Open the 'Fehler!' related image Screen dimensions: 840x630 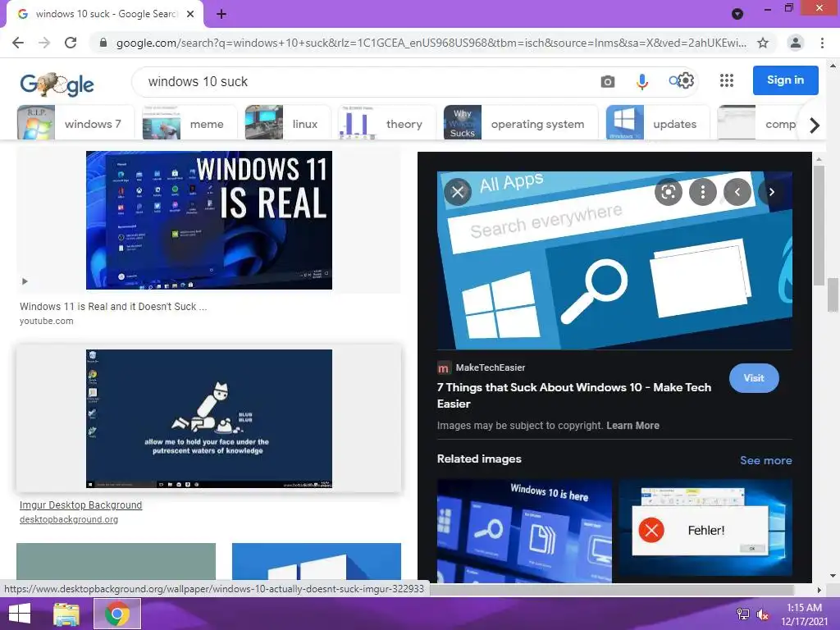pyautogui.click(x=705, y=527)
